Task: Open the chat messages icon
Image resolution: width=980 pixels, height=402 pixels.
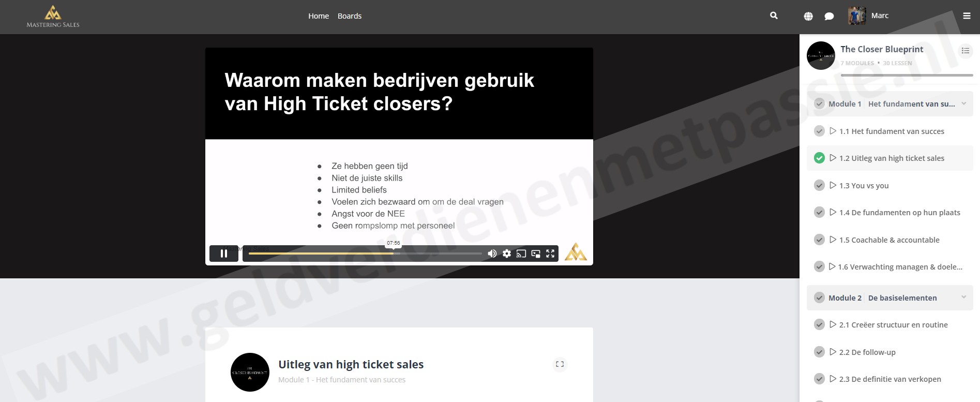Action: [829, 16]
